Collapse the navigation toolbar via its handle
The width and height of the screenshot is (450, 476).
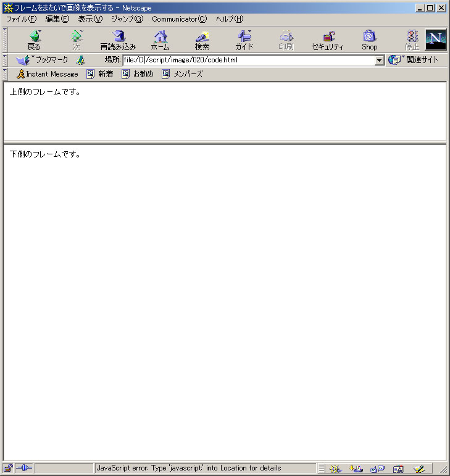[5, 40]
